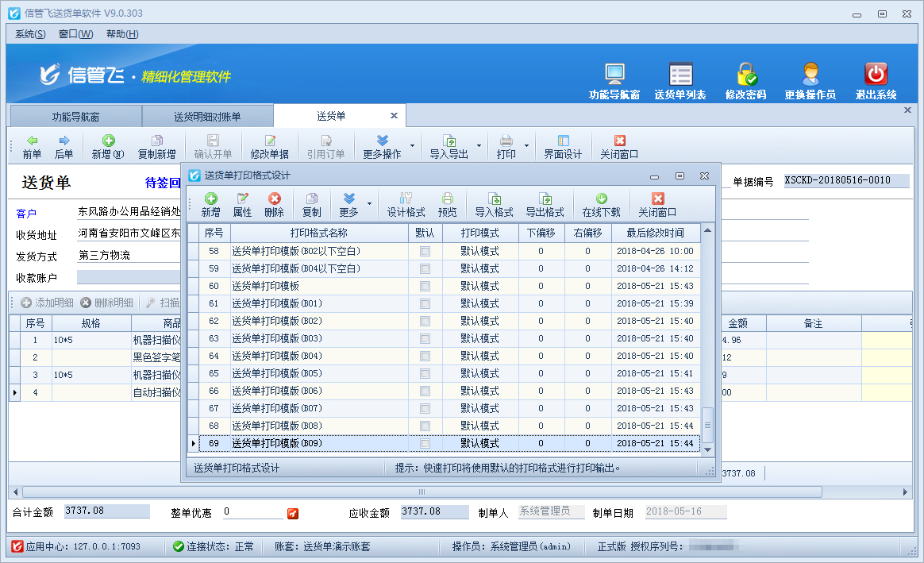Select row 送货单打印模版(B06)
This screenshot has width=924, height=563.
click(449, 391)
